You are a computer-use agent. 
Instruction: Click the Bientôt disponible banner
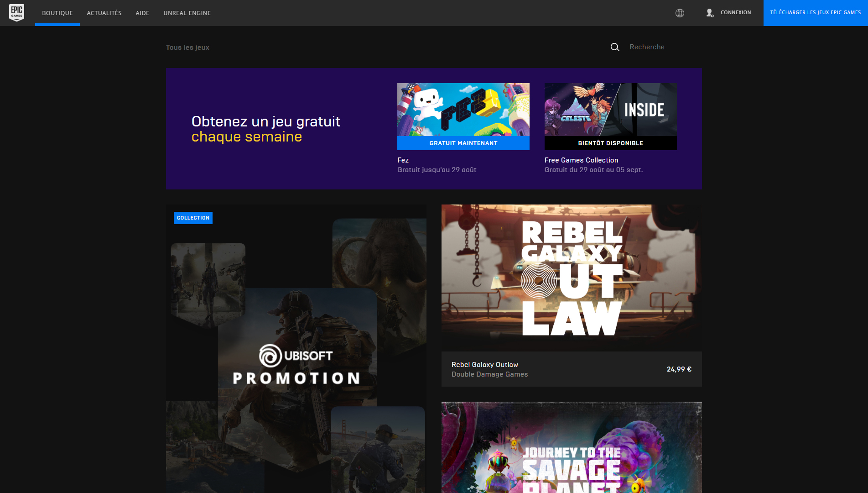click(x=610, y=143)
